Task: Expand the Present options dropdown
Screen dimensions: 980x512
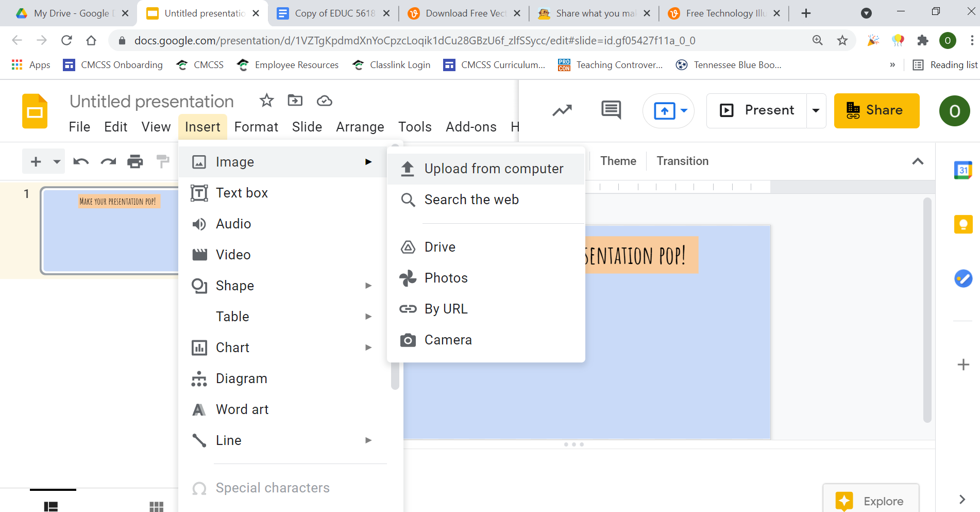Action: click(x=815, y=110)
